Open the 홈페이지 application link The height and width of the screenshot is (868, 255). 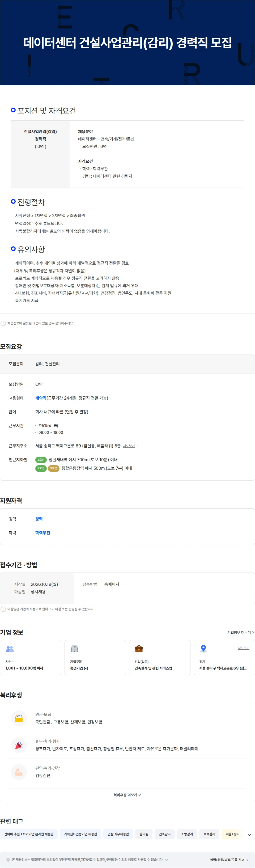tap(112, 584)
